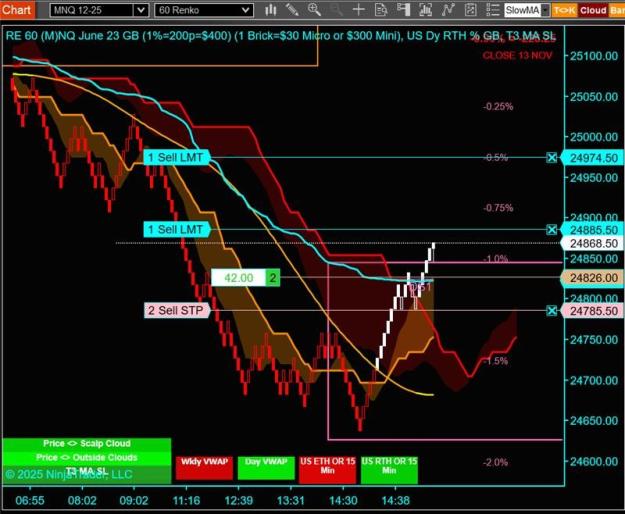The image size is (625, 514).
Task: Click the -2.0% level label
Action: click(495, 462)
